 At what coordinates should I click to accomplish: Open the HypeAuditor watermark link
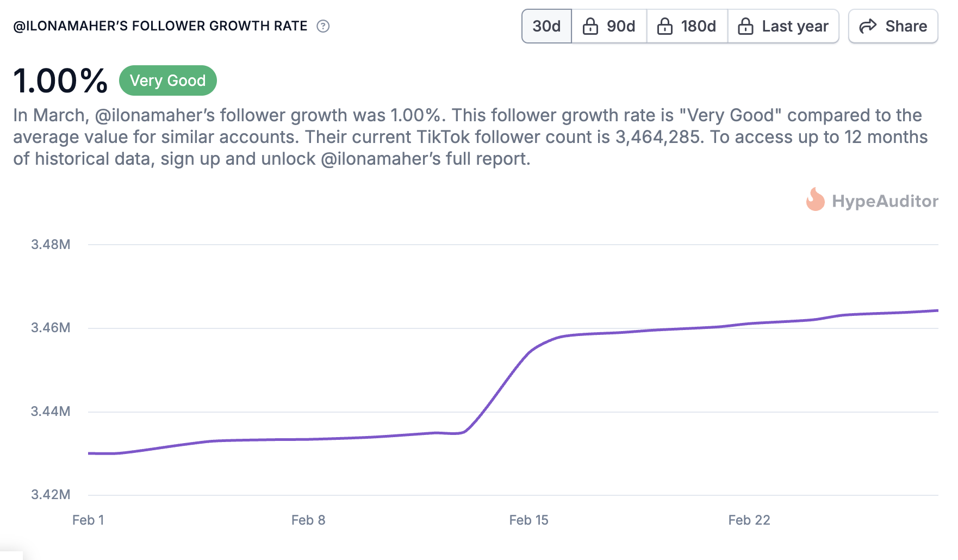tap(885, 201)
